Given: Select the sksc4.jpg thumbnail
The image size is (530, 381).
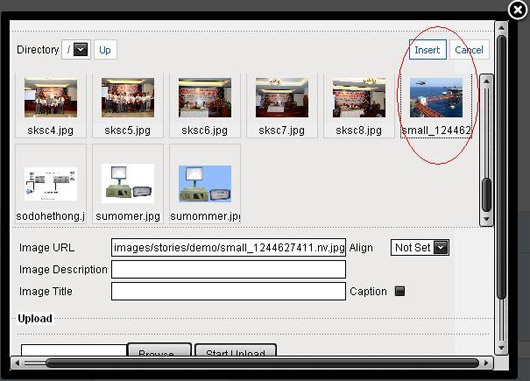Looking at the screenshot, I should [51, 106].
